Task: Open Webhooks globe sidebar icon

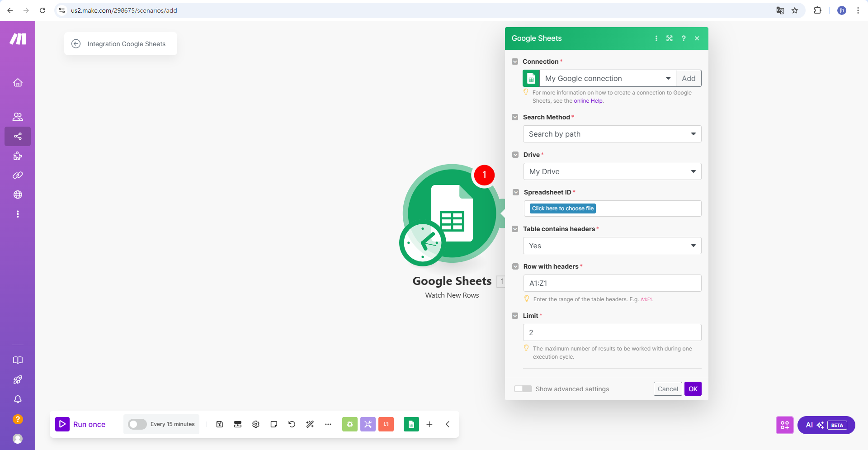Action: tap(18, 194)
